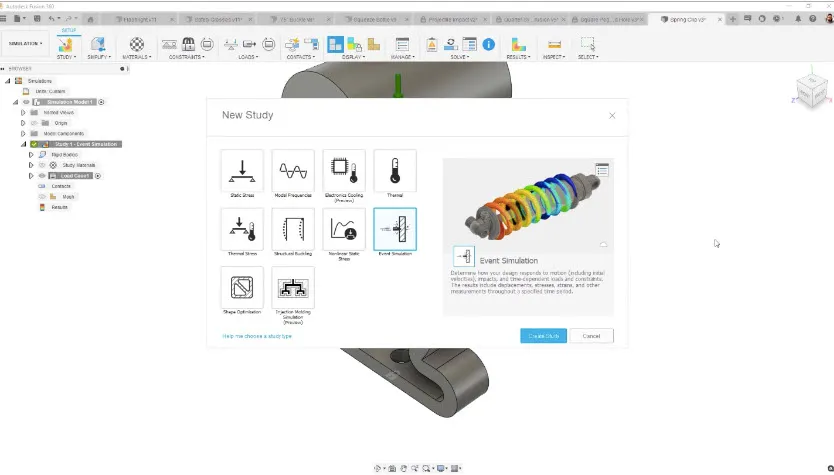Activate radio button beside Load Case1

pyautogui.click(x=98, y=176)
